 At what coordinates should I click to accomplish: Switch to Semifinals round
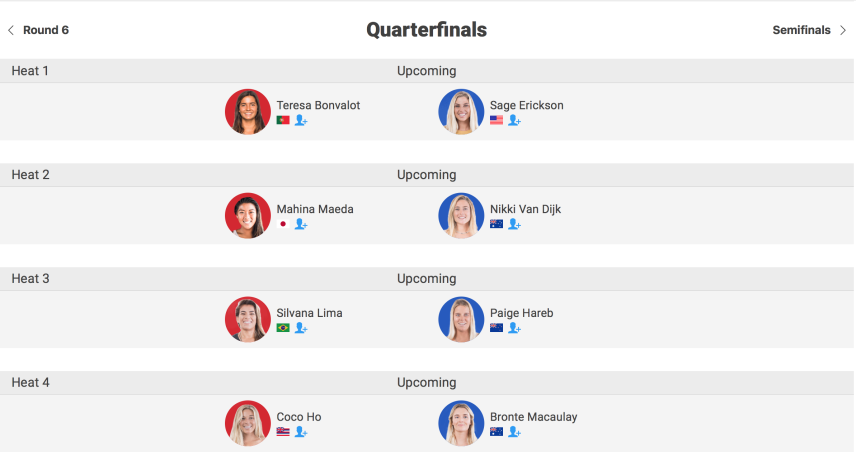(x=801, y=30)
